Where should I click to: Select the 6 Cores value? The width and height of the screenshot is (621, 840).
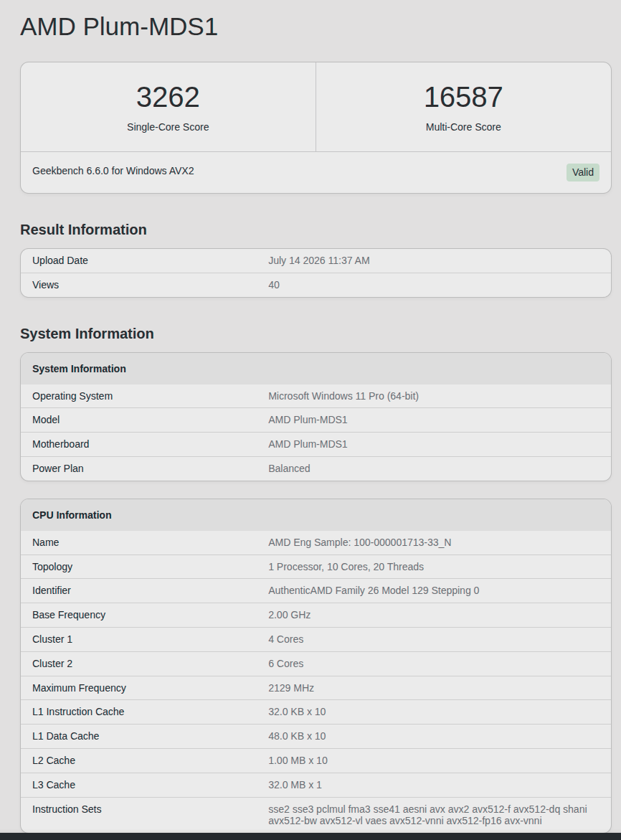click(286, 664)
